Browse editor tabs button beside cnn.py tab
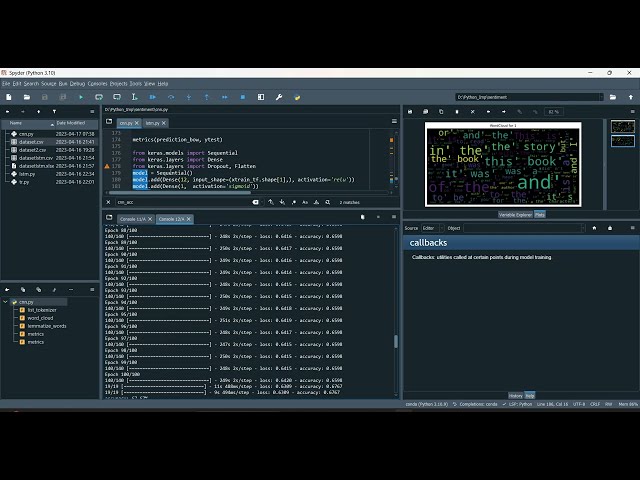The height and width of the screenshot is (480, 640). (x=109, y=122)
